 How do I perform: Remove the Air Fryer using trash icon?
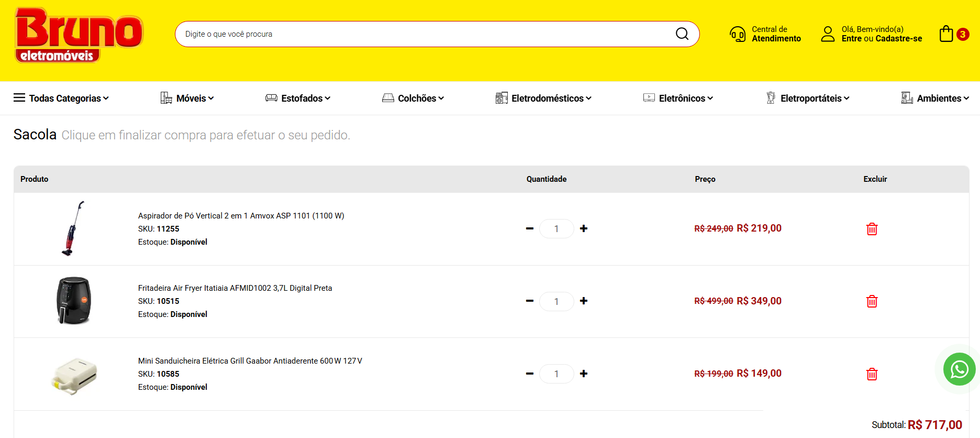872,301
